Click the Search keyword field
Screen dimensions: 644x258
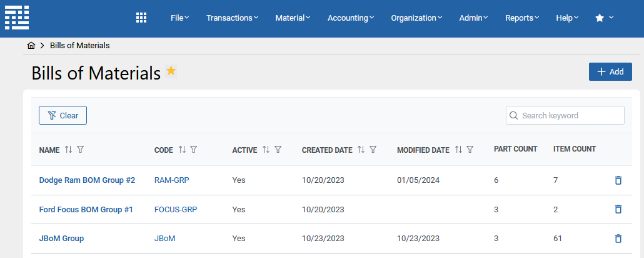pyautogui.click(x=565, y=115)
